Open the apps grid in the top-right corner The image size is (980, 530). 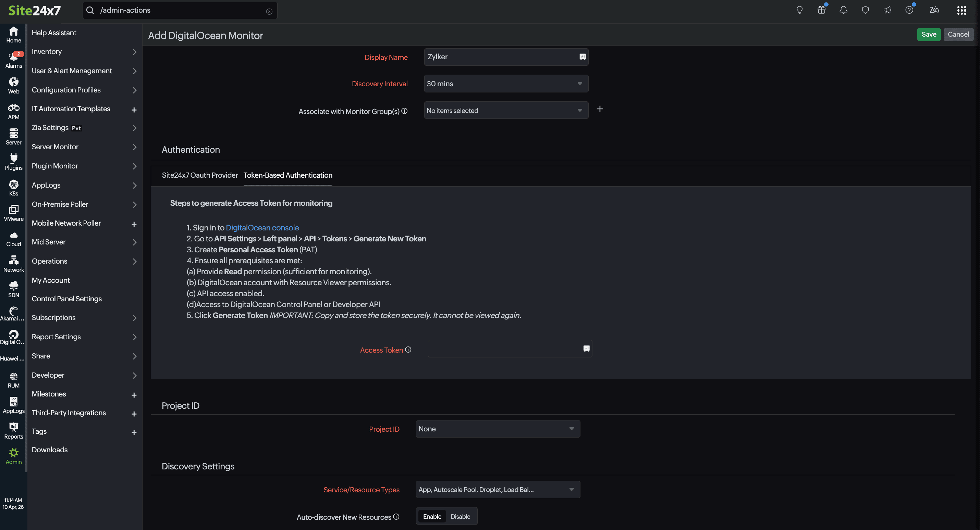pyautogui.click(x=962, y=10)
